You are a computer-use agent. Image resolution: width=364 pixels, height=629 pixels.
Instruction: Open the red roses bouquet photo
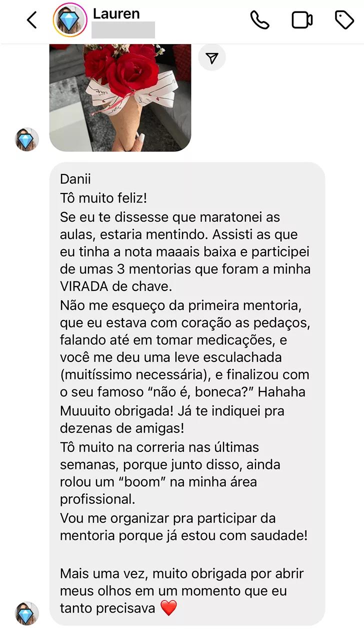pyautogui.click(x=120, y=97)
